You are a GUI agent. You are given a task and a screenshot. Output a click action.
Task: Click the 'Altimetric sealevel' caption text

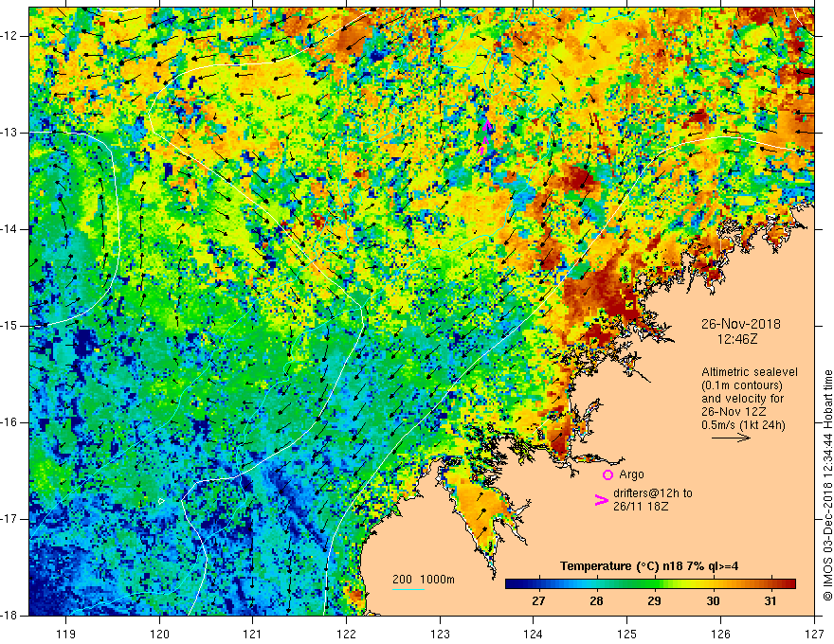click(x=750, y=372)
